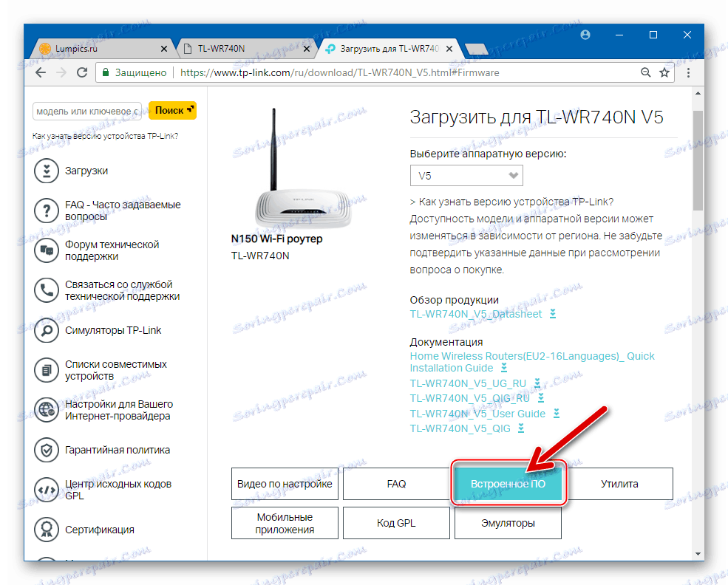Open Гарантийная политика sidebar link
This screenshot has height=585, width=728.
[x=118, y=450]
